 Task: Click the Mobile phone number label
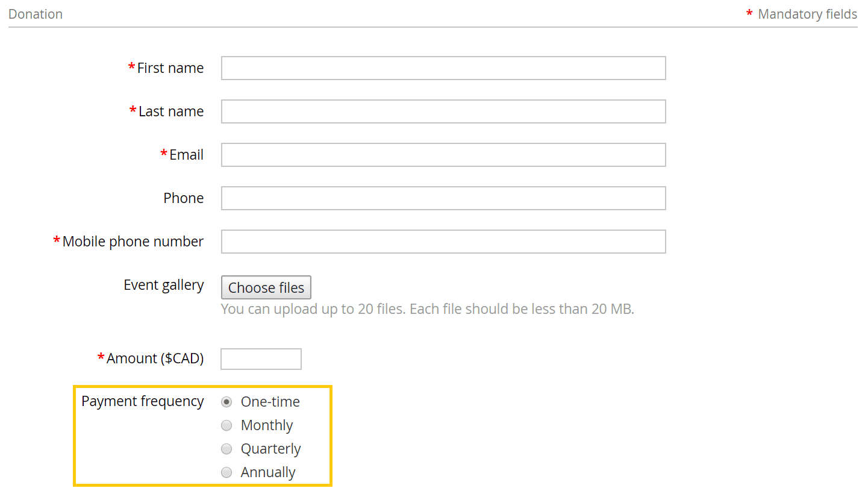133,241
